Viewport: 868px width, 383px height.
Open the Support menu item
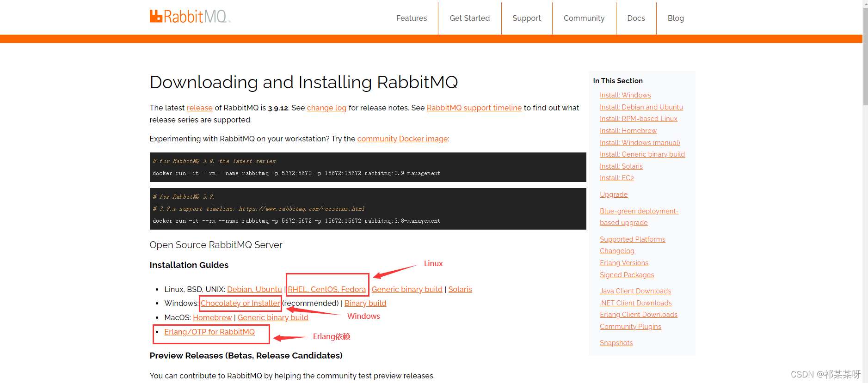pyautogui.click(x=526, y=18)
